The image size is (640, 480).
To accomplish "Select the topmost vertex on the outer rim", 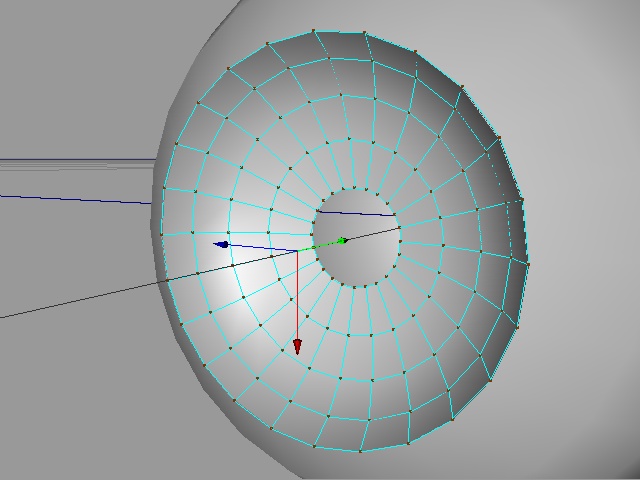I will [314, 30].
